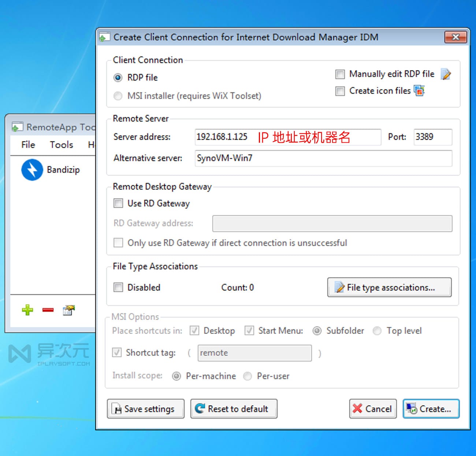Enable the Disabled checkbox under File Type Associations
476x456 pixels.
click(x=118, y=287)
